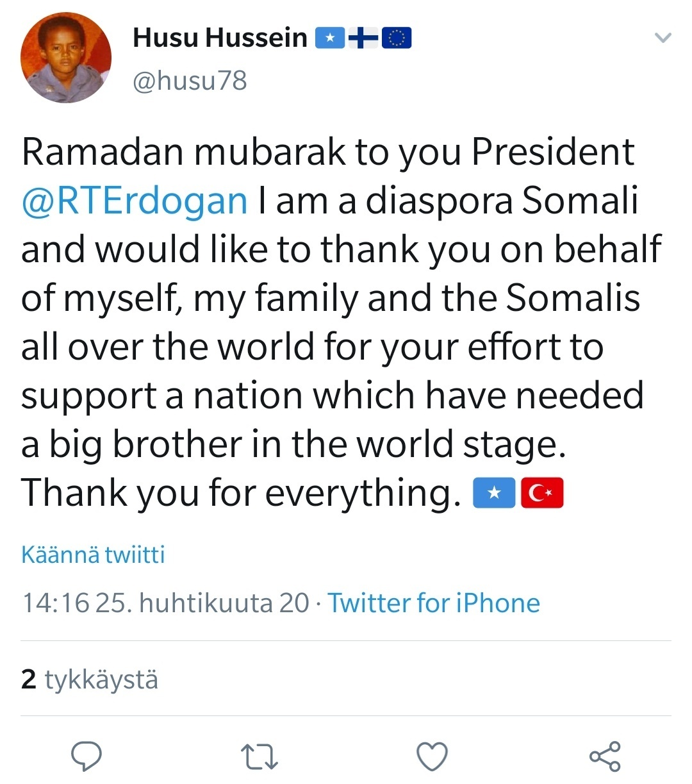Retweet this tweet using the retweet icon
This screenshot has height=784, width=692.
point(259,756)
